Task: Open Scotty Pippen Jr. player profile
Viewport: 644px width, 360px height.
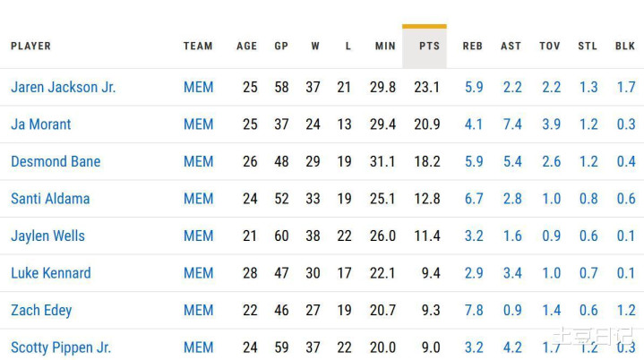Action: tap(61, 347)
